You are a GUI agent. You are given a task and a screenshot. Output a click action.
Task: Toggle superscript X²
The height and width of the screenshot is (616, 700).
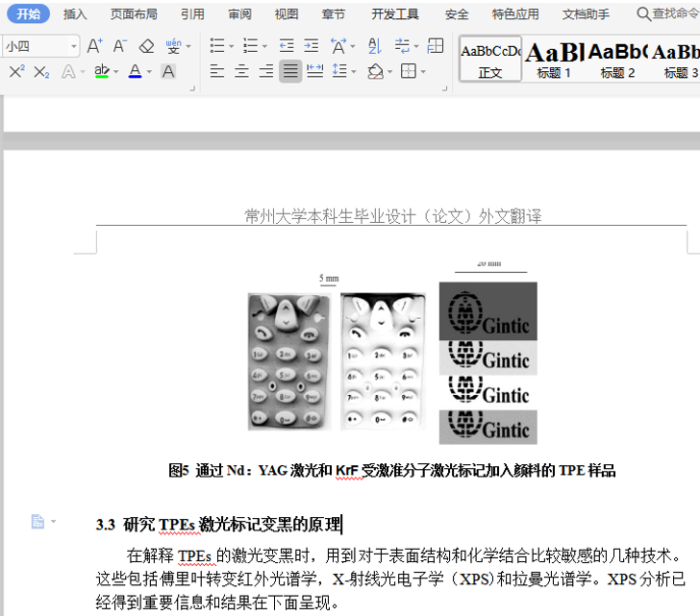point(17,71)
